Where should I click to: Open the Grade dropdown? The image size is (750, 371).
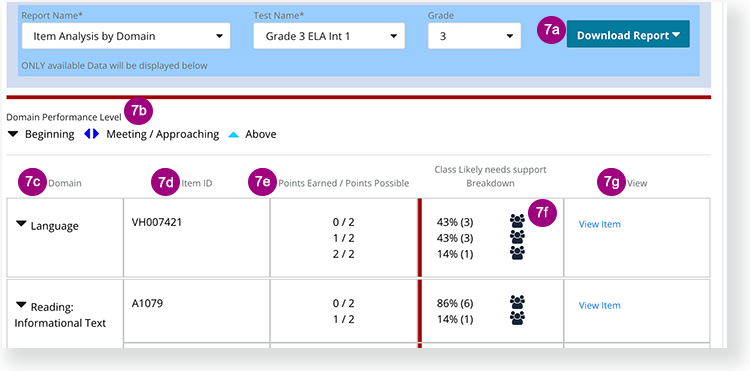(474, 36)
